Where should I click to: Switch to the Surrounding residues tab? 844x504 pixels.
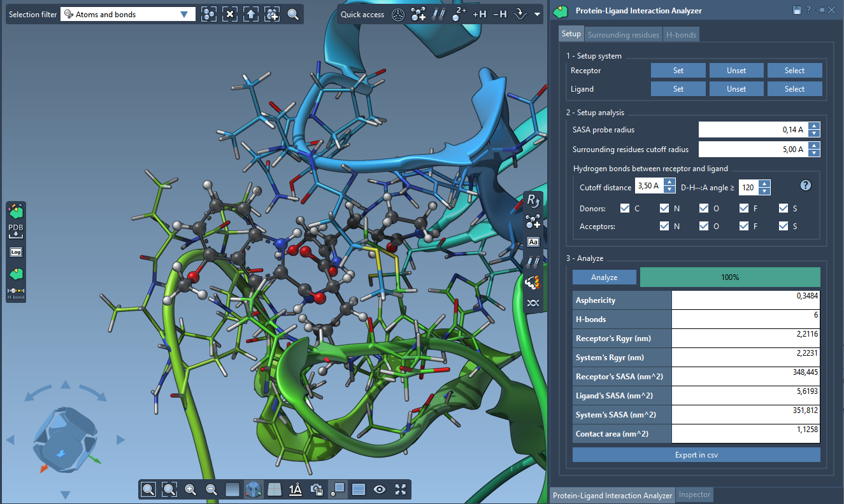(x=623, y=35)
